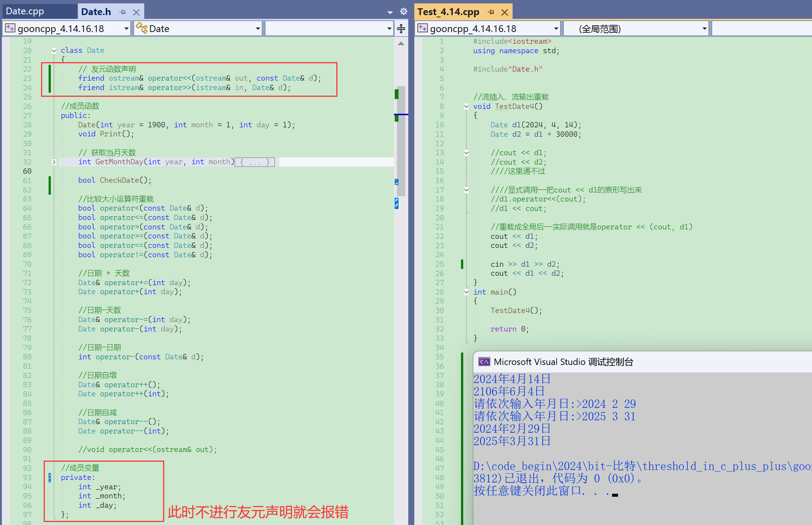This screenshot has width=812, height=525.
Task: Click the #include"Date.h" line
Action: click(x=508, y=69)
